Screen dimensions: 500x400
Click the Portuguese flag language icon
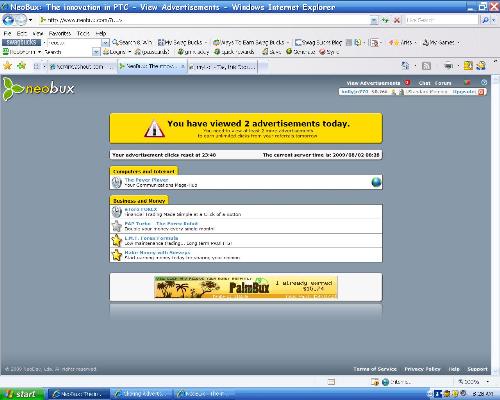click(467, 82)
